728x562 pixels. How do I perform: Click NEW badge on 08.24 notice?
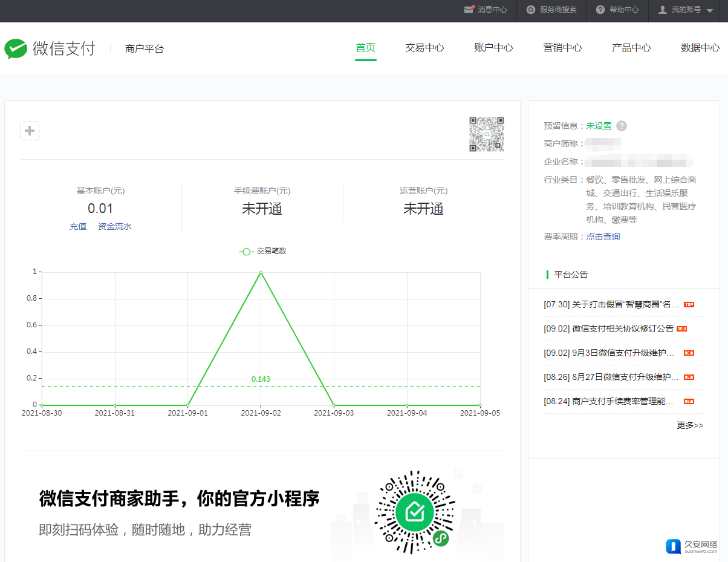[x=689, y=401]
